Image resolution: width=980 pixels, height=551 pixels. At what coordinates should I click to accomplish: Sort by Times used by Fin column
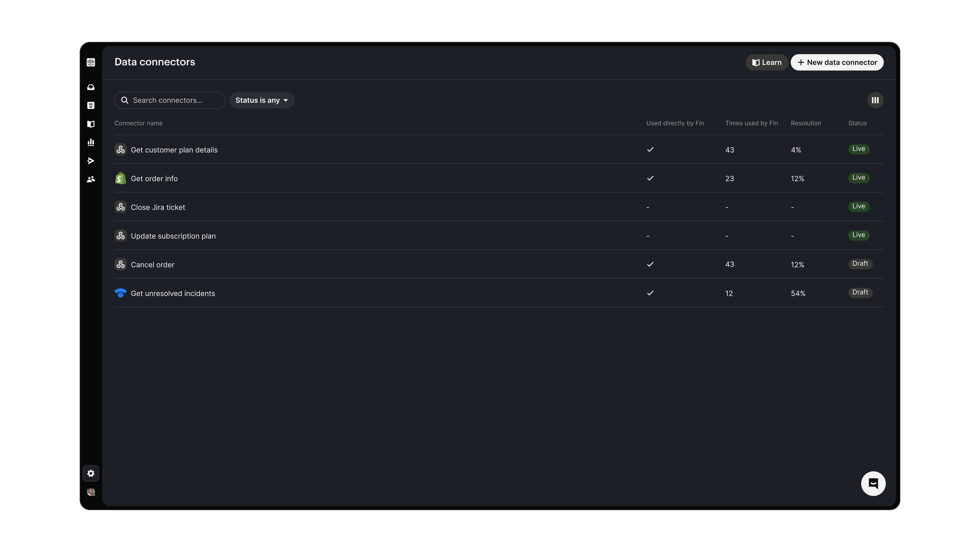751,123
